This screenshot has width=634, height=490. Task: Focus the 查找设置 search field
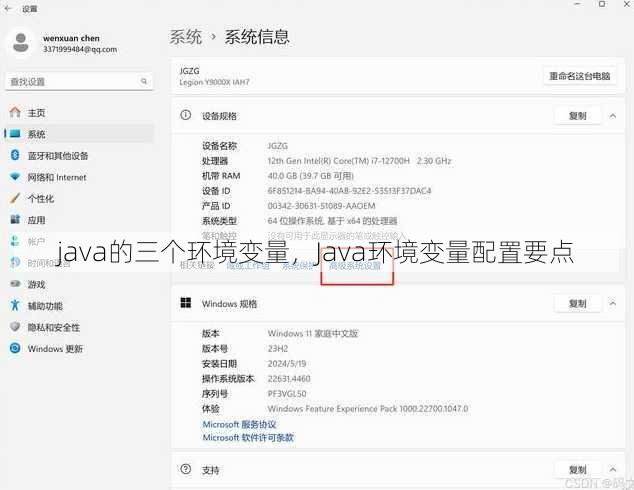pos(79,82)
